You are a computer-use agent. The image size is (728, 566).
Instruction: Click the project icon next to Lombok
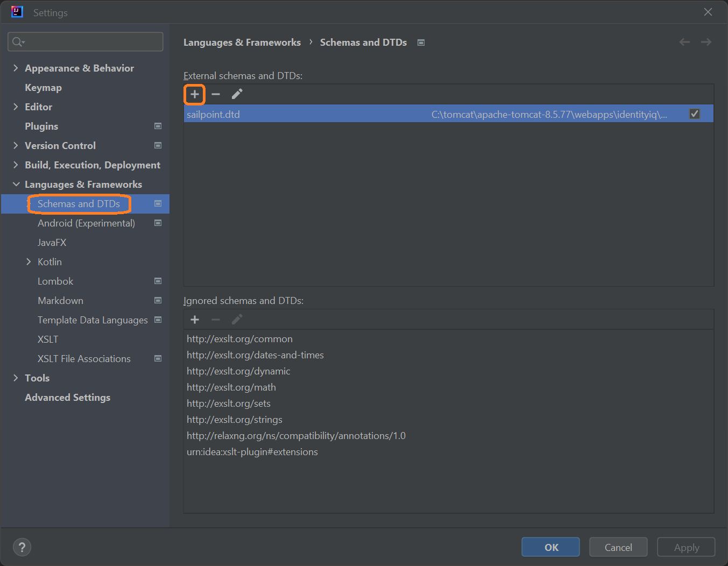point(158,281)
